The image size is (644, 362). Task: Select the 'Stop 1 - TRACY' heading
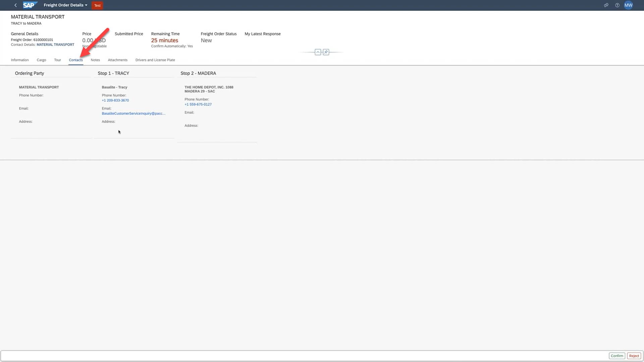coord(113,73)
